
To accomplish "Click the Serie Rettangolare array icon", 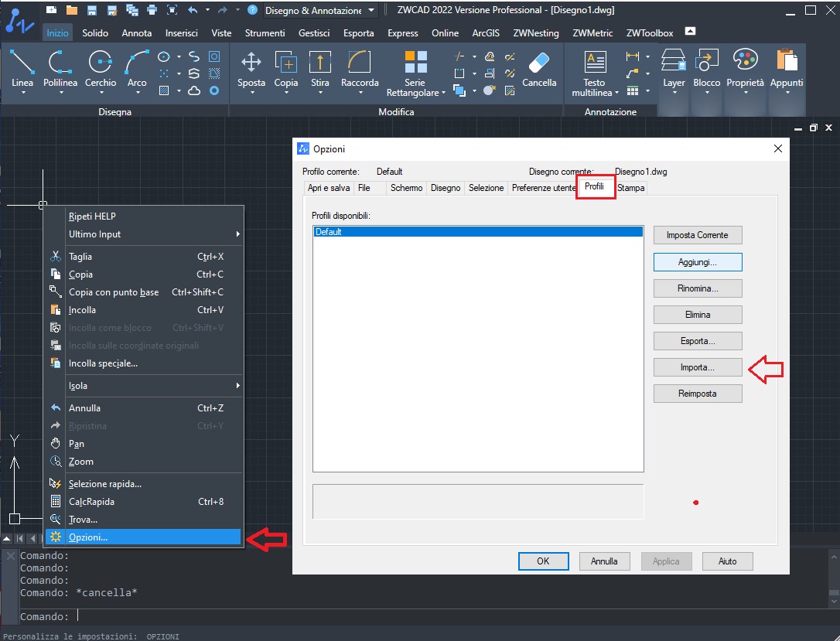I will coord(415,62).
